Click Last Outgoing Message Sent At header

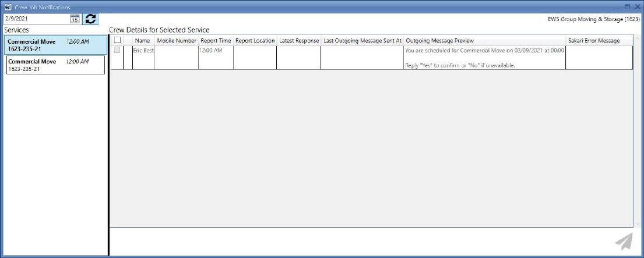[x=362, y=41]
